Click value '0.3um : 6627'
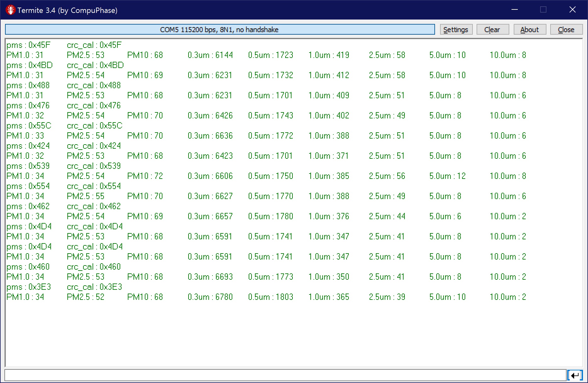The height and width of the screenshot is (383, 588). click(x=210, y=196)
